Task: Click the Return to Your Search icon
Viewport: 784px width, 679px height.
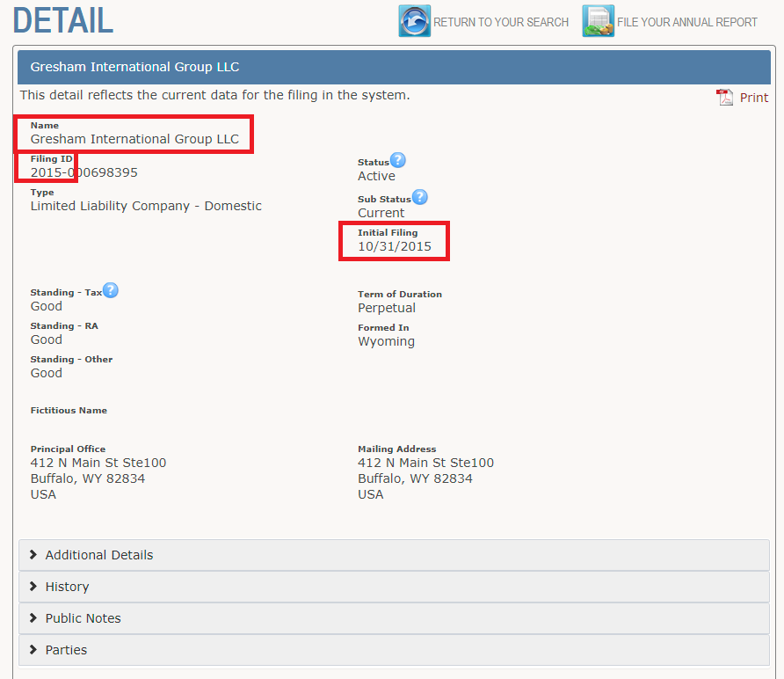Action: click(414, 22)
